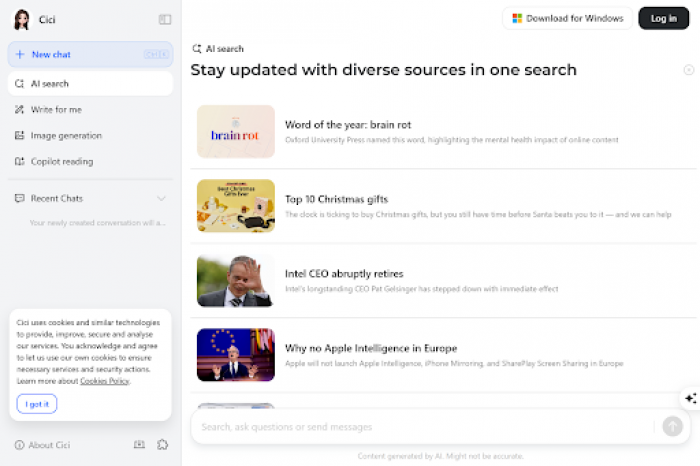This screenshot has width=700, height=466.
Task: Collapse the Recent Chats chevron
Action: click(161, 198)
